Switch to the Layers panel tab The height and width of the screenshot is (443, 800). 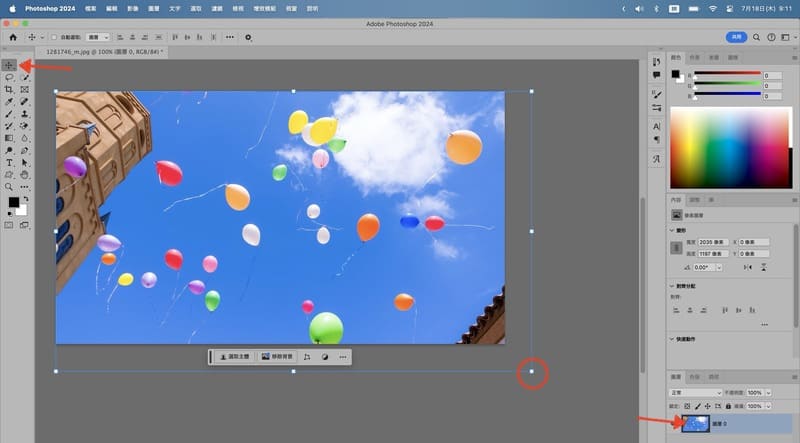pos(676,377)
